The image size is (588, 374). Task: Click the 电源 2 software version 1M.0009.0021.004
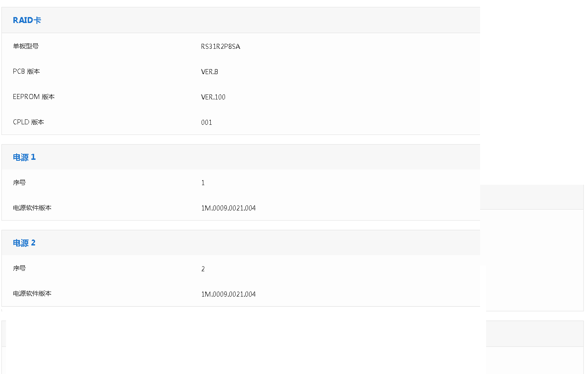pos(228,294)
